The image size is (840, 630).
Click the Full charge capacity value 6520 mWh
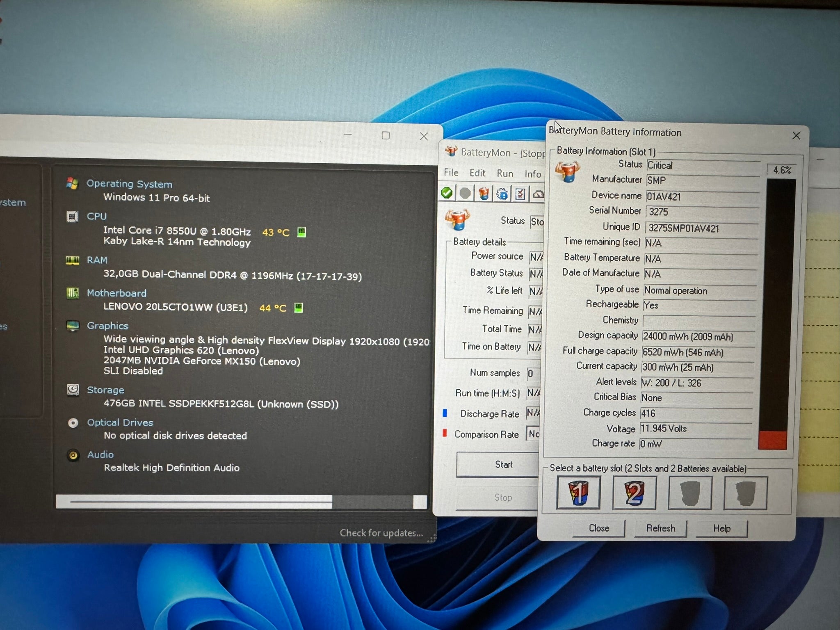[x=698, y=352]
